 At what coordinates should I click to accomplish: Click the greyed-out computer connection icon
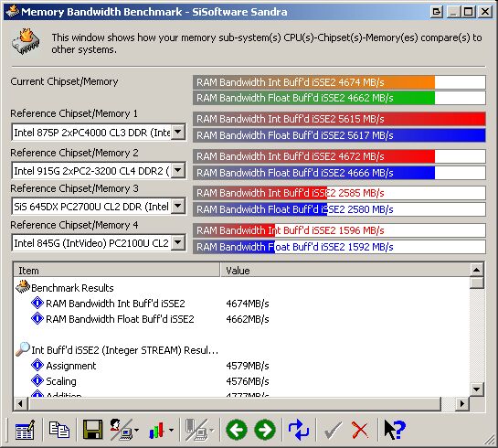[x=196, y=430]
